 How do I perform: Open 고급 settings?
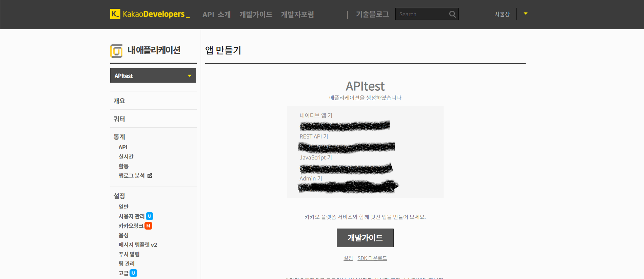[123, 273]
